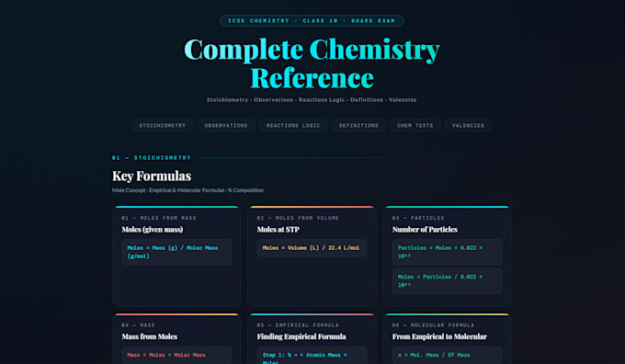Open the Chem Tests pill
Screen dimensions: 625x364
(415, 125)
